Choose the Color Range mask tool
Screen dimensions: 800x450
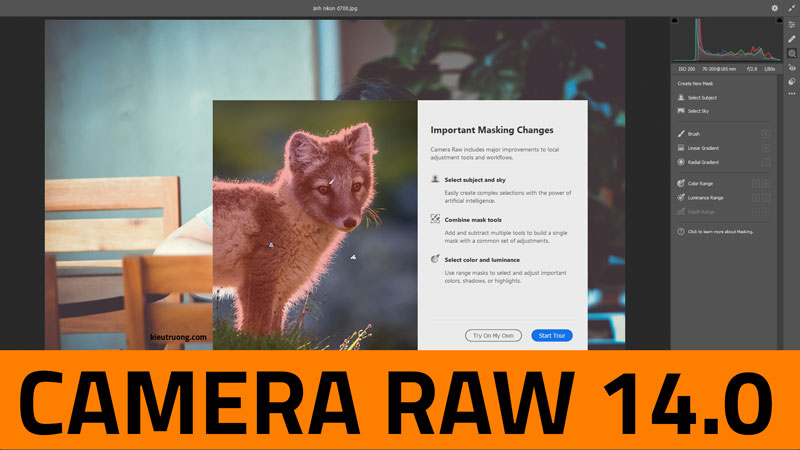[695, 183]
